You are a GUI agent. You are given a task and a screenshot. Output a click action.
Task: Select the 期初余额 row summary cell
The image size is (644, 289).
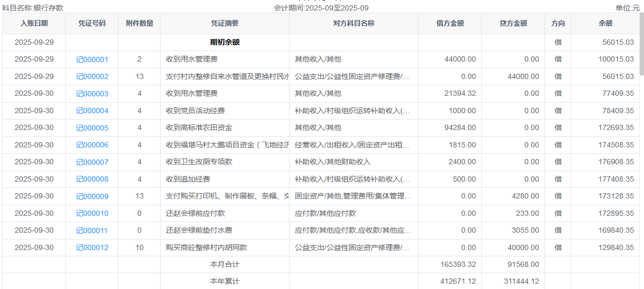pos(225,42)
